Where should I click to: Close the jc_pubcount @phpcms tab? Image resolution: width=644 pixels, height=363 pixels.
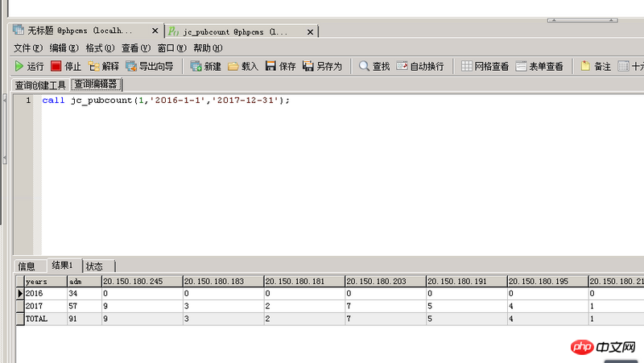[x=310, y=31]
